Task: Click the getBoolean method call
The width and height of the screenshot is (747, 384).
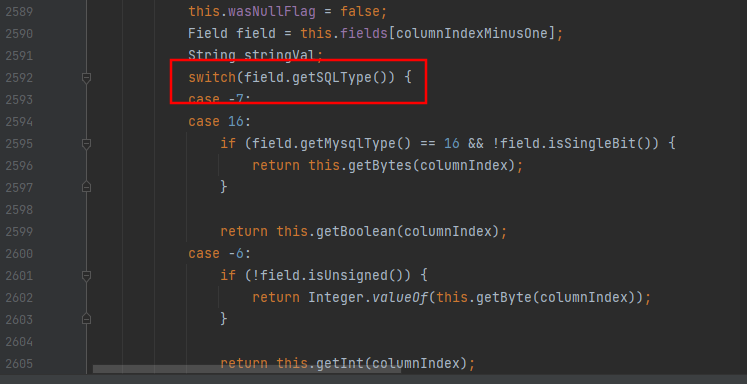Action: point(356,232)
